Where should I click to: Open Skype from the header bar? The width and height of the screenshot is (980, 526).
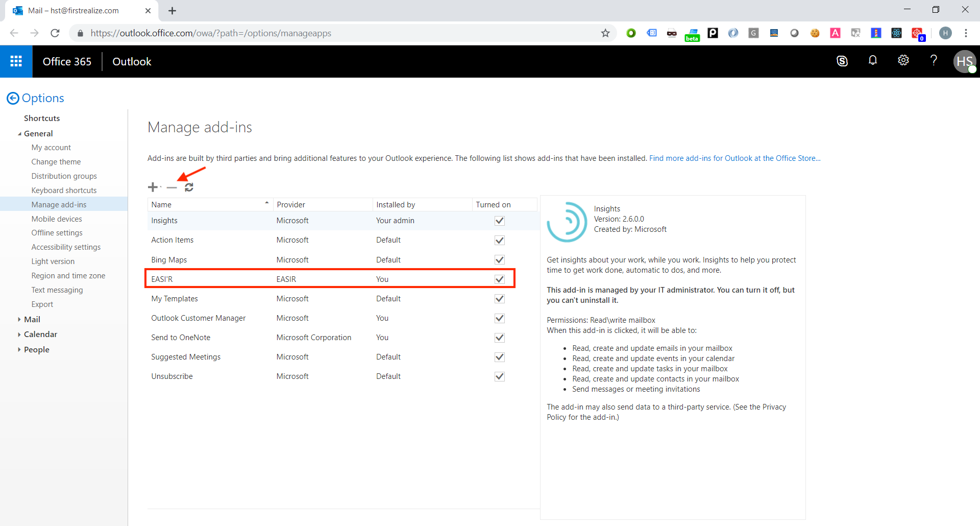(x=842, y=61)
